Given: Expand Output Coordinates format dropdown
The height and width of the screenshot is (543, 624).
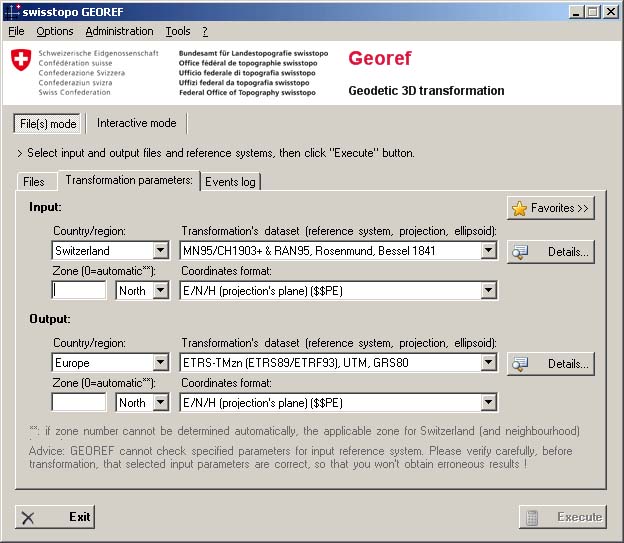Looking at the screenshot, I should (x=489, y=402).
